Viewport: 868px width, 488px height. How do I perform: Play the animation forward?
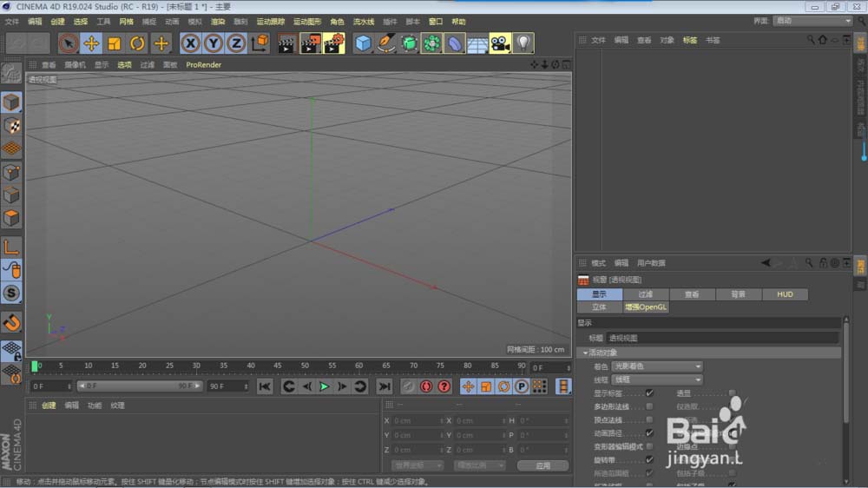pos(325,386)
